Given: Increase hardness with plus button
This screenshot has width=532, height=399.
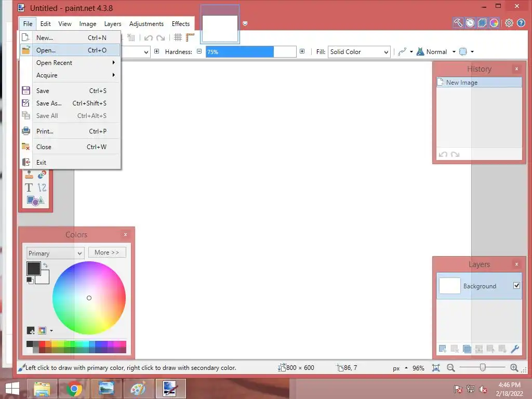Looking at the screenshot, I should (302, 51).
